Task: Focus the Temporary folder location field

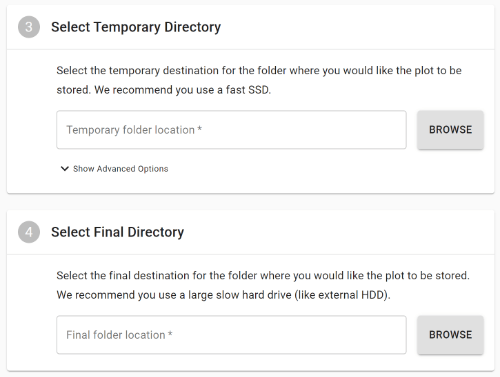Action: pos(231,130)
